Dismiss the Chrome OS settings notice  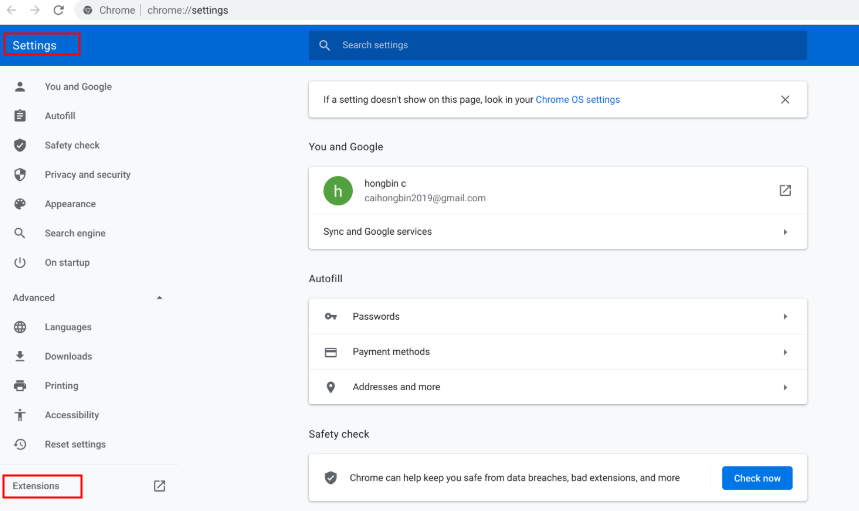click(785, 100)
